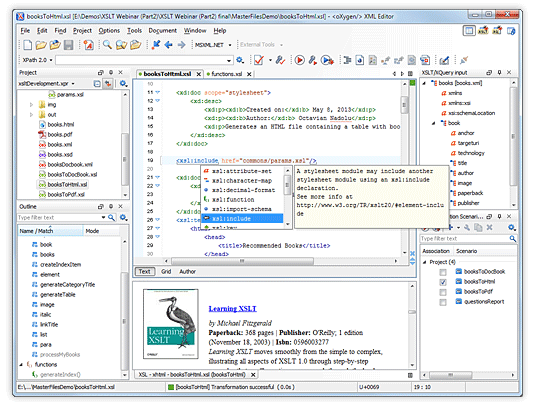This screenshot has width=534, height=406.
Task: Click the database perspective icon at top right
Action: click(511, 31)
